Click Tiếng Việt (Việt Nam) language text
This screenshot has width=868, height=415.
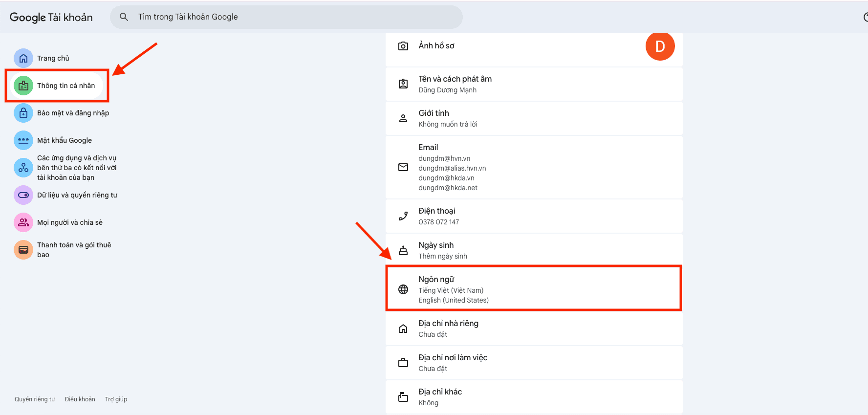coord(451,290)
